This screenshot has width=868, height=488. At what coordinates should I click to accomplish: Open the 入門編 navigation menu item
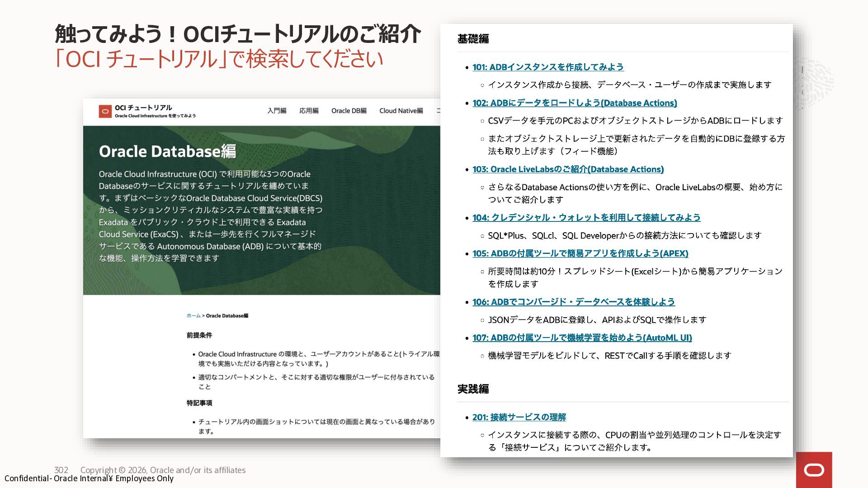click(x=277, y=111)
